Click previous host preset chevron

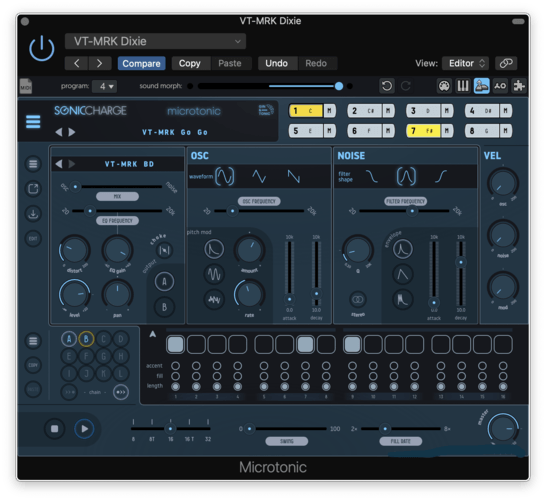click(77, 63)
